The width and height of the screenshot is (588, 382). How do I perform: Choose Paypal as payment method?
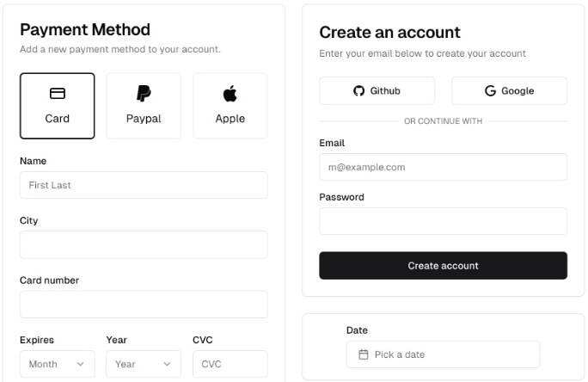tap(144, 106)
